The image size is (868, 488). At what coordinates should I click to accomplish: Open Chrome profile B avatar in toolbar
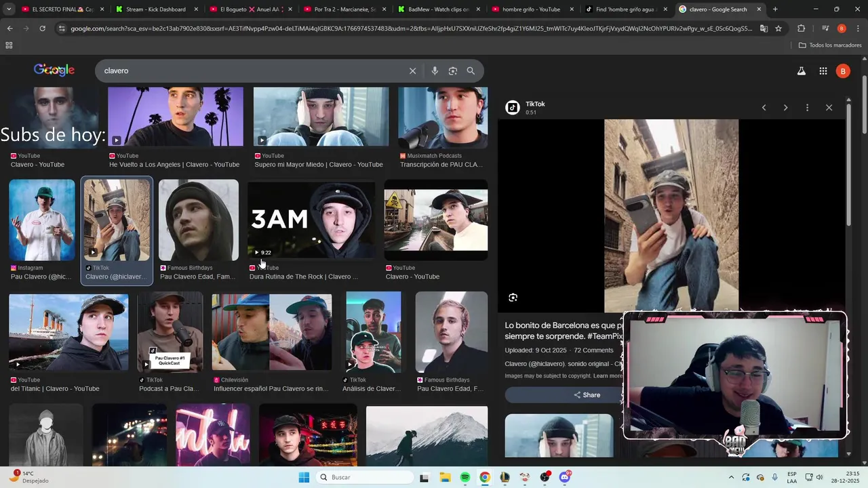click(x=842, y=28)
